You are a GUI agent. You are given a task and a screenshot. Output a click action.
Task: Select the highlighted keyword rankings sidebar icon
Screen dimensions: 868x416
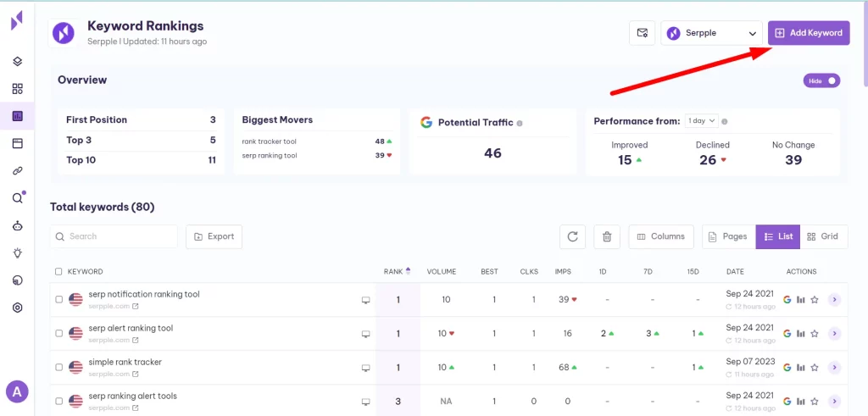tap(18, 116)
